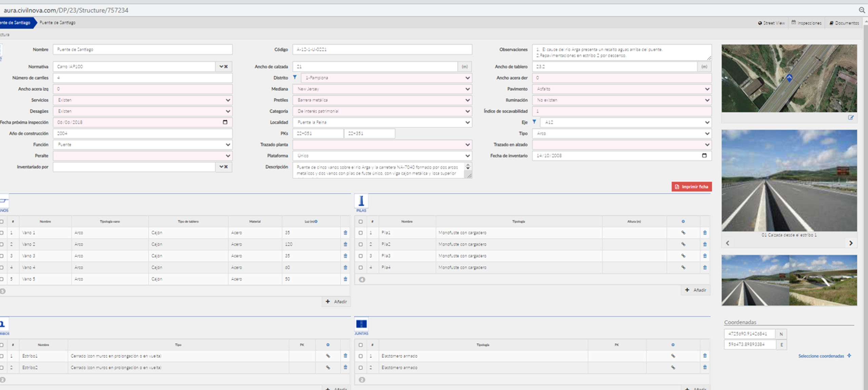
Task: Click Descripción scroll stepper arrows
Action: coord(468,167)
